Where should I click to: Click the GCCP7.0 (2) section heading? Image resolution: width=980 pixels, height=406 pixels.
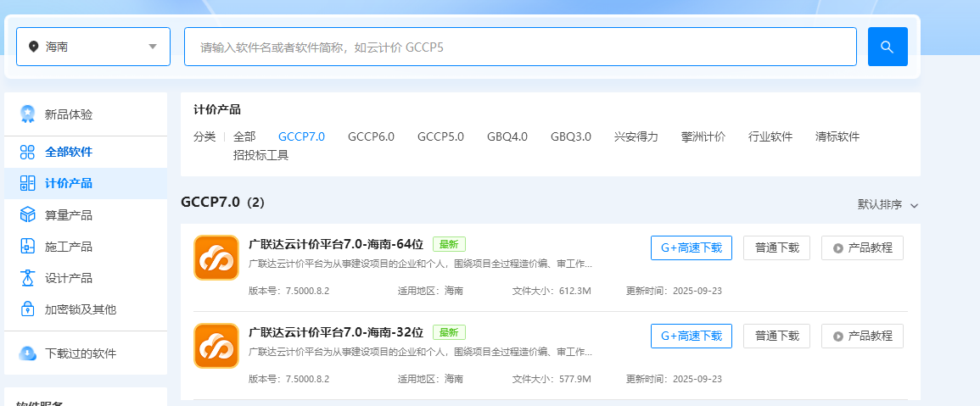pyautogui.click(x=223, y=202)
